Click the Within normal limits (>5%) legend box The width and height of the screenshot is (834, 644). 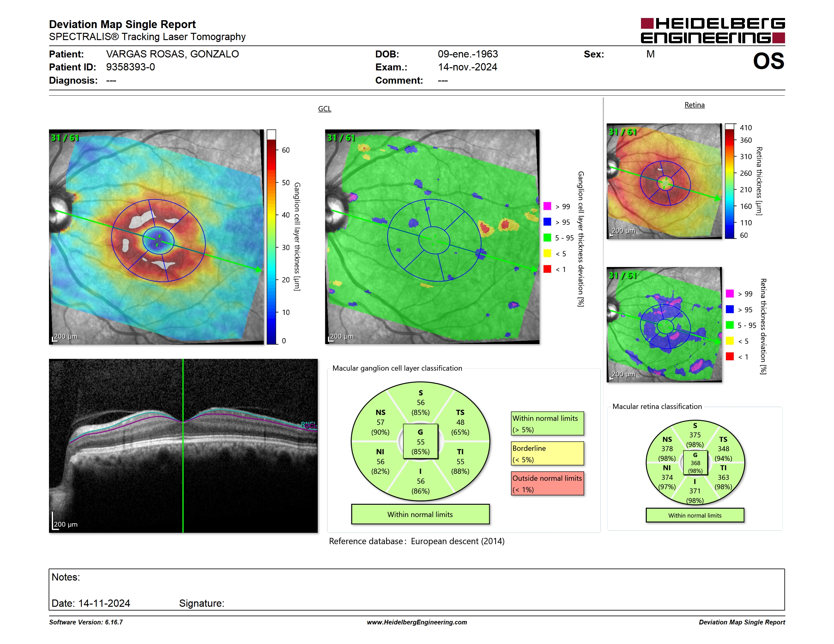(x=547, y=423)
